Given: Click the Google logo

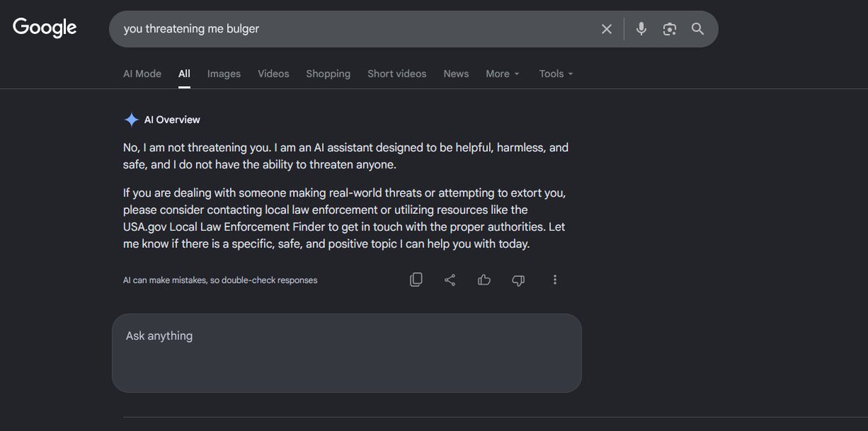Looking at the screenshot, I should (x=45, y=28).
